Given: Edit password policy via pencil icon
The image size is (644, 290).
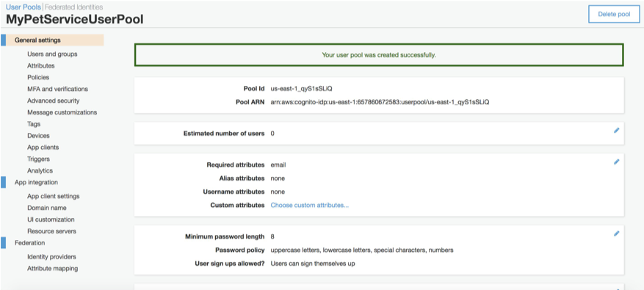Looking at the screenshot, I should coord(616,233).
